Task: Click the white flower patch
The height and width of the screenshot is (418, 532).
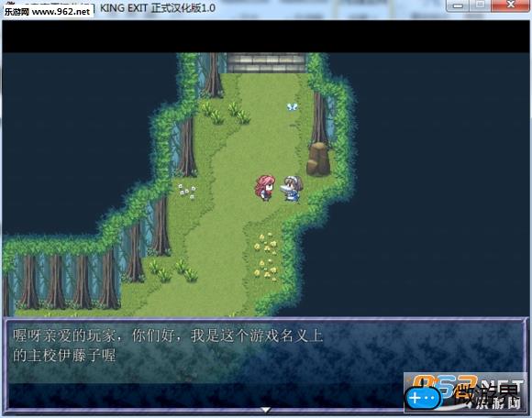Action: pos(187,191)
